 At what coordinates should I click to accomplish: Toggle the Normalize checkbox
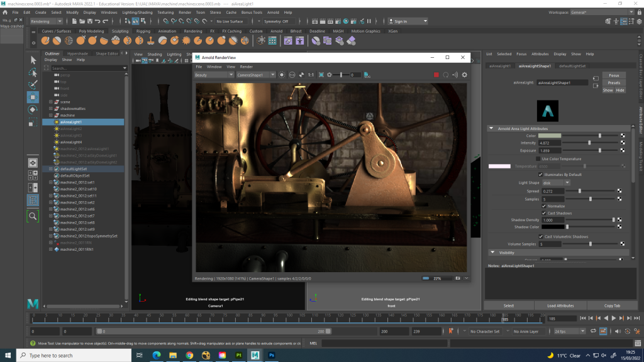(x=545, y=206)
